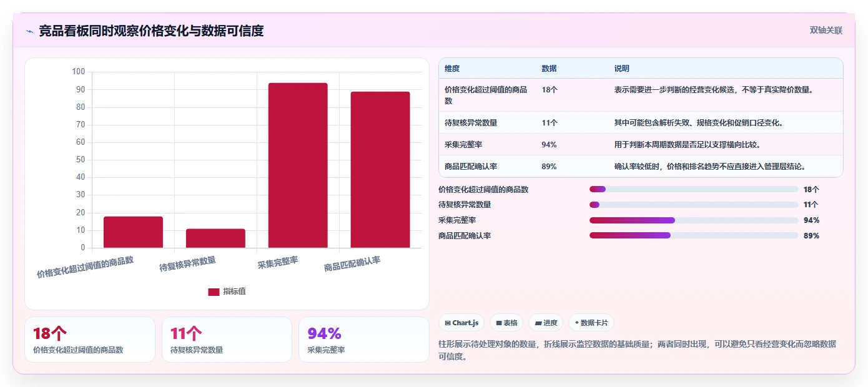
Task: Click the 采集完整率 table cell
Action: [x=487, y=145]
